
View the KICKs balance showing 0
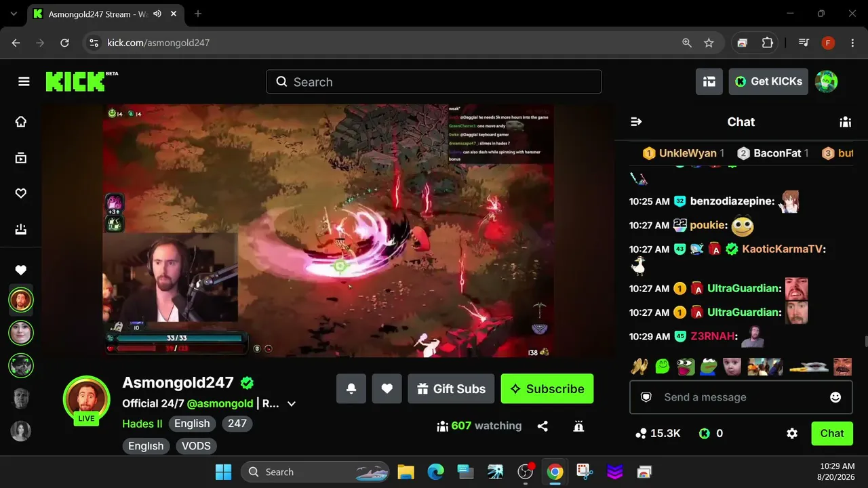(711, 434)
